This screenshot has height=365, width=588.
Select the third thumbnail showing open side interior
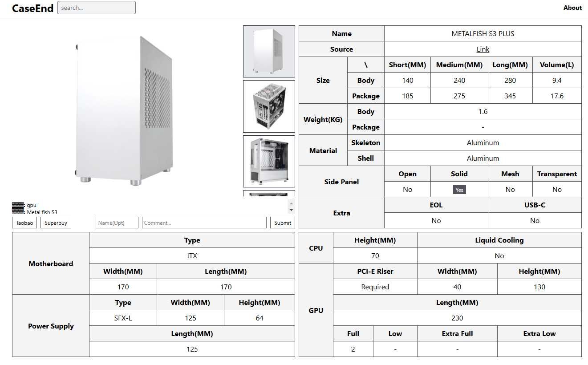(269, 161)
